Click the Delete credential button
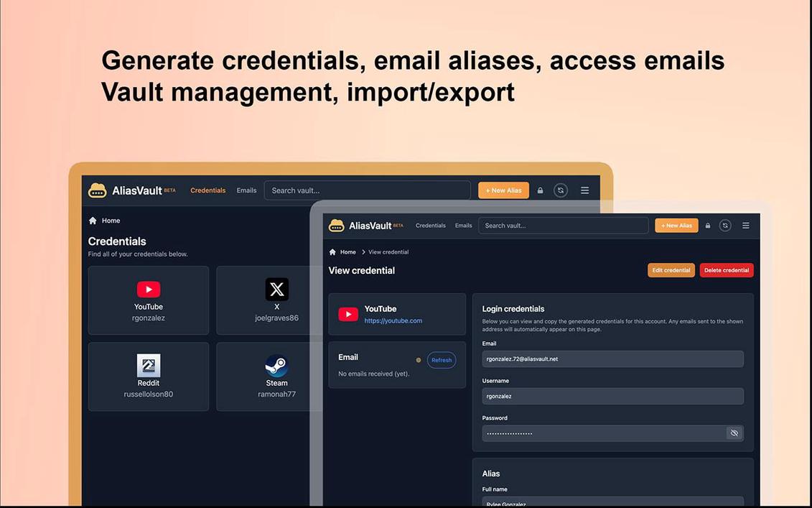This screenshot has width=812, height=508. click(x=726, y=269)
